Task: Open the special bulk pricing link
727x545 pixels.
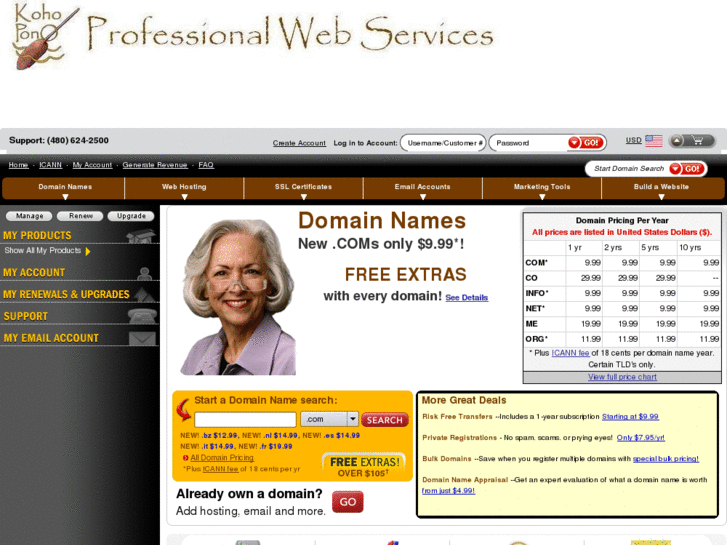Action: (x=666, y=459)
